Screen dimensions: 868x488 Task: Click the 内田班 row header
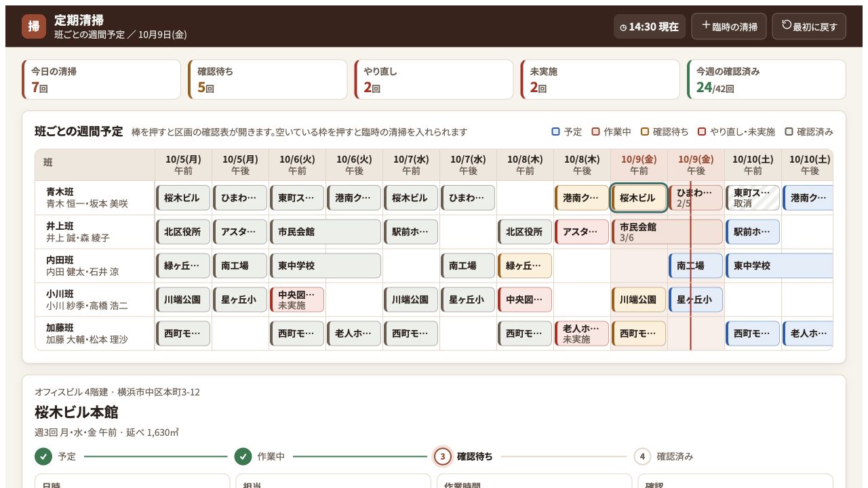(x=95, y=266)
